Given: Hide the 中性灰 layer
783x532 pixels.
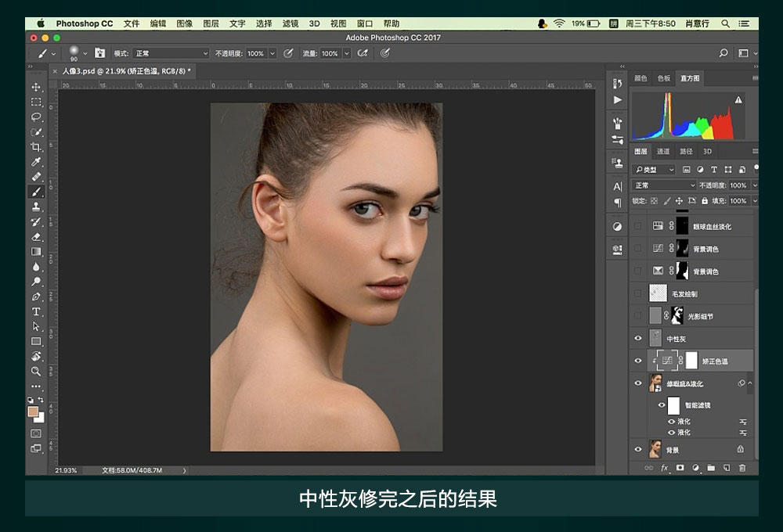Looking at the screenshot, I should (x=638, y=339).
